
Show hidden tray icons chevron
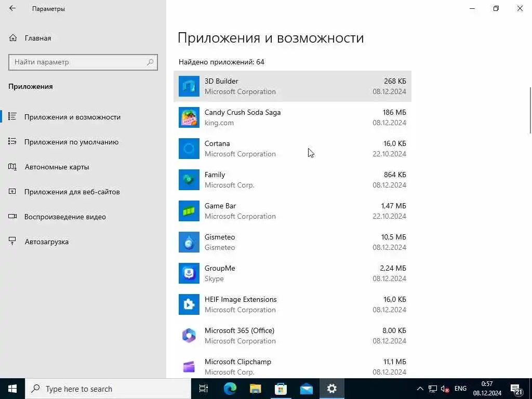pyautogui.click(x=420, y=389)
